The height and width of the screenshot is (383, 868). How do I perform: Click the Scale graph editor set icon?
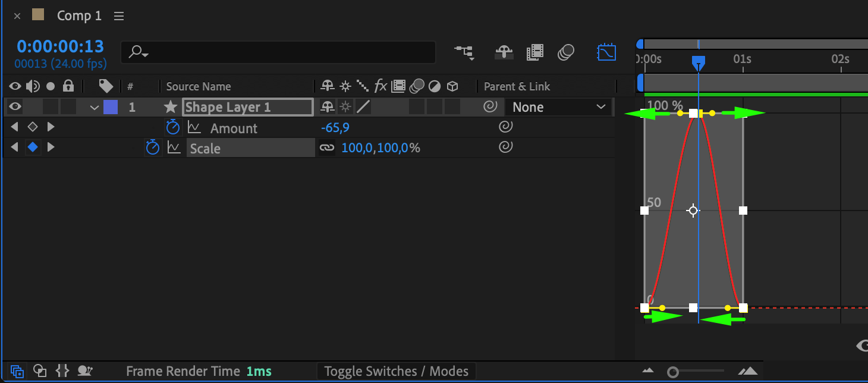coord(174,147)
